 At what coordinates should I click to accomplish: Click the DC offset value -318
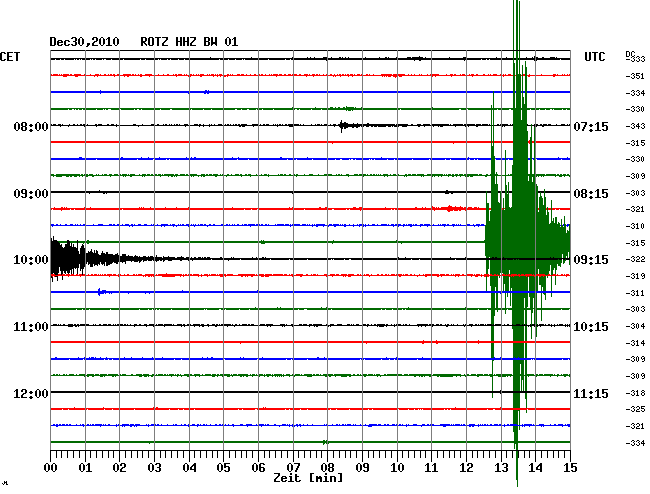click(x=635, y=393)
